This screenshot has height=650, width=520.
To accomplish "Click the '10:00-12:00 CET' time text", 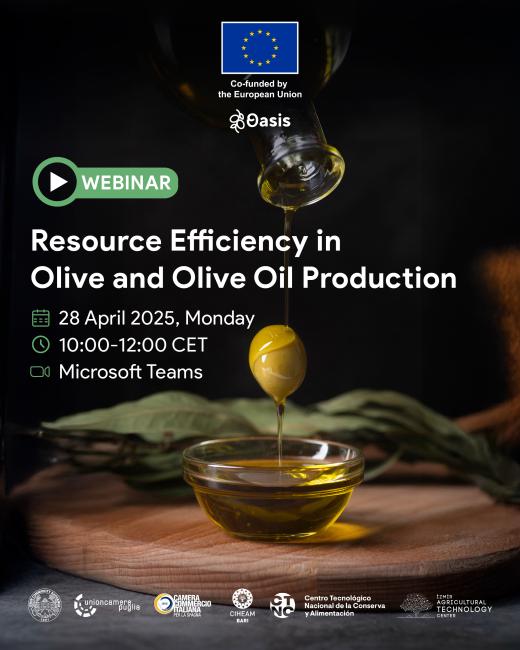I will coord(133,345).
